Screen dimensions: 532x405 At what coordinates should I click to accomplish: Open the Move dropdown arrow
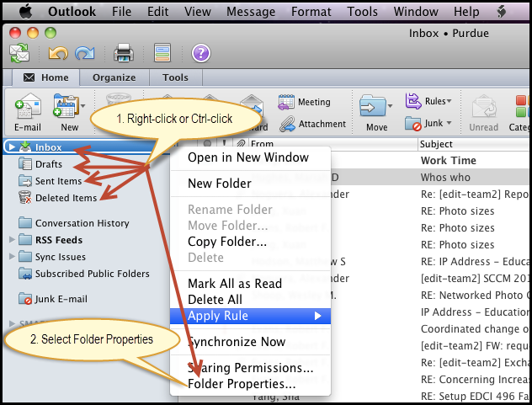tap(391, 106)
